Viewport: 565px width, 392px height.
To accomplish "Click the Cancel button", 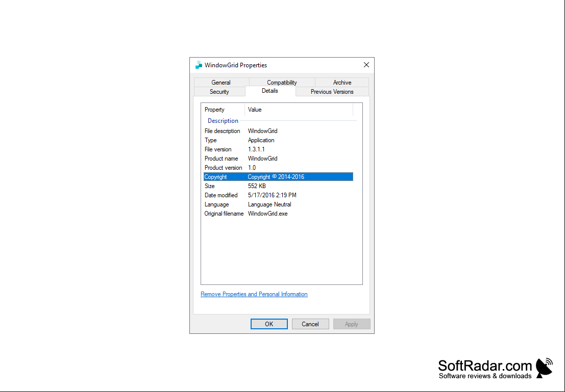I will click(310, 324).
